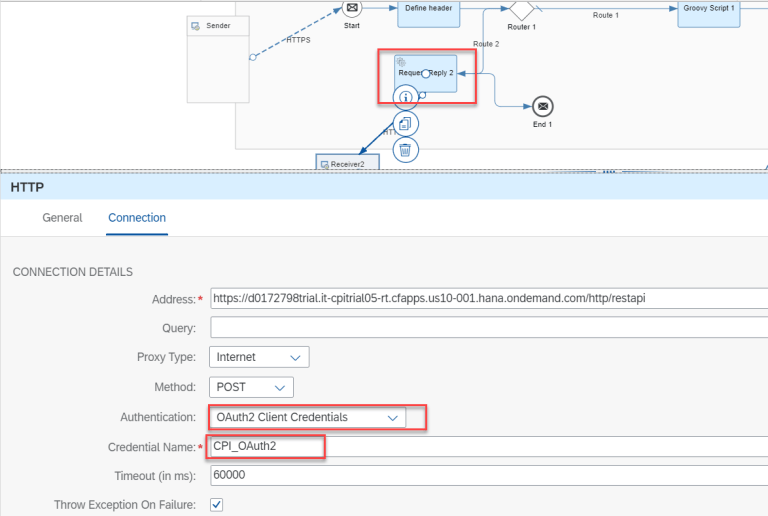The height and width of the screenshot is (516, 768).
Task: Click the Query input field
Action: pos(489,328)
